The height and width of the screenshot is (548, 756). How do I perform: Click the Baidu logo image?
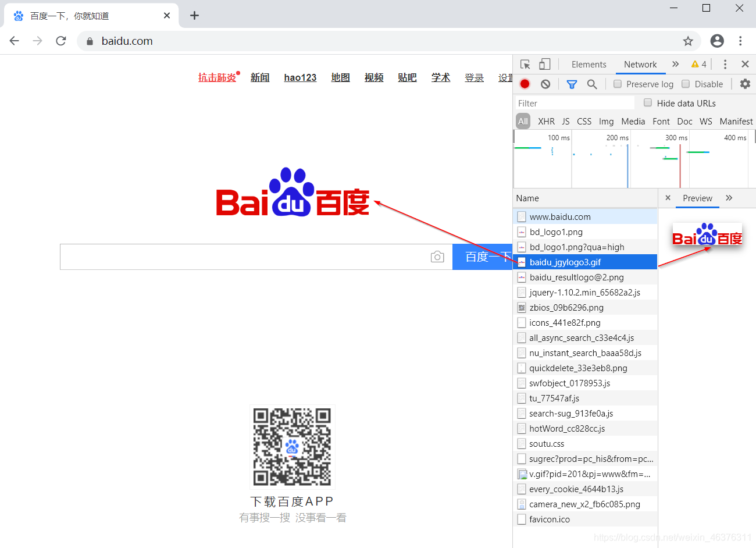[x=293, y=193]
